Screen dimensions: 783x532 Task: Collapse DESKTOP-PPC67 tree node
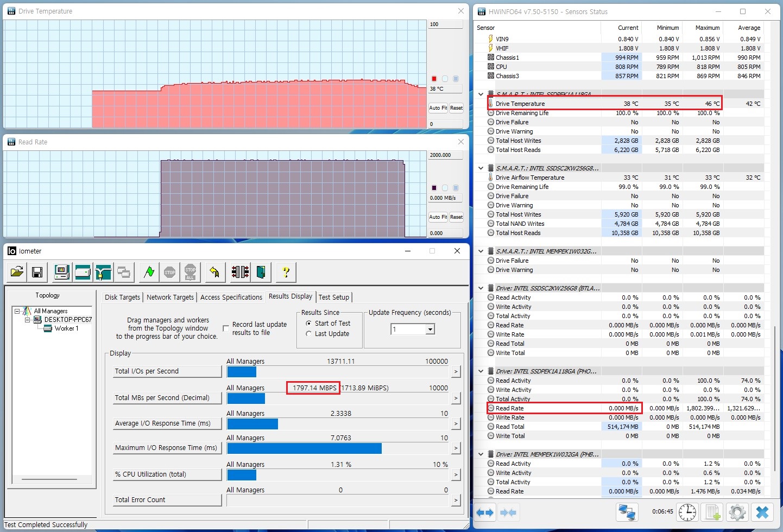pos(27,320)
